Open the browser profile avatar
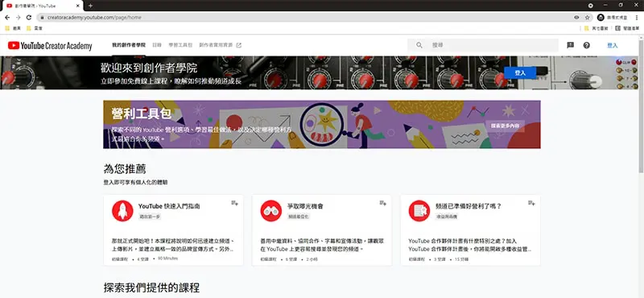Viewport: 644px width, 298px height. (x=601, y=17)
